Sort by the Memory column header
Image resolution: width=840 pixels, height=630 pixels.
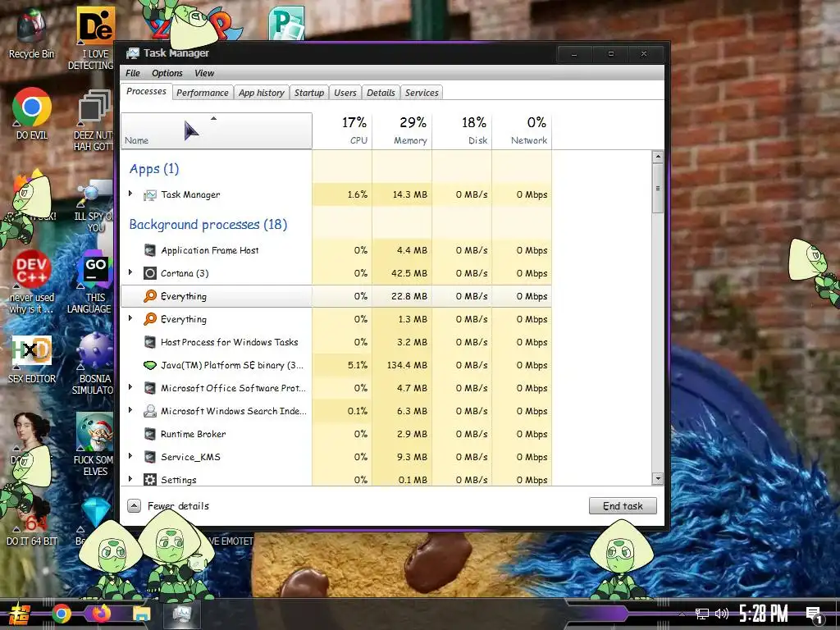point(402,130)
